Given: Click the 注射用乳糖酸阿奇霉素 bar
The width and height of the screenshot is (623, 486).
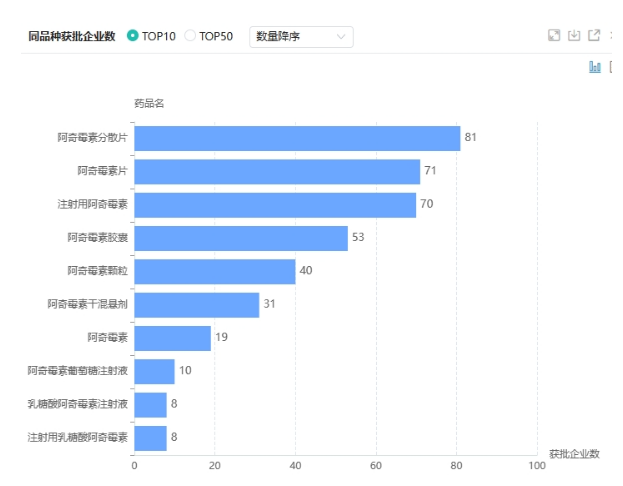Looking at the screenshot, I should coord(150,438).
